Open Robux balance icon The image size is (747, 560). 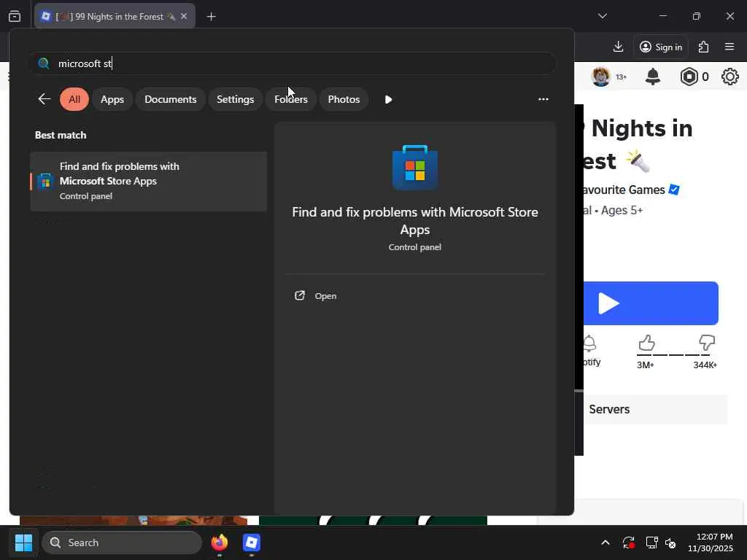coord(689,76)
